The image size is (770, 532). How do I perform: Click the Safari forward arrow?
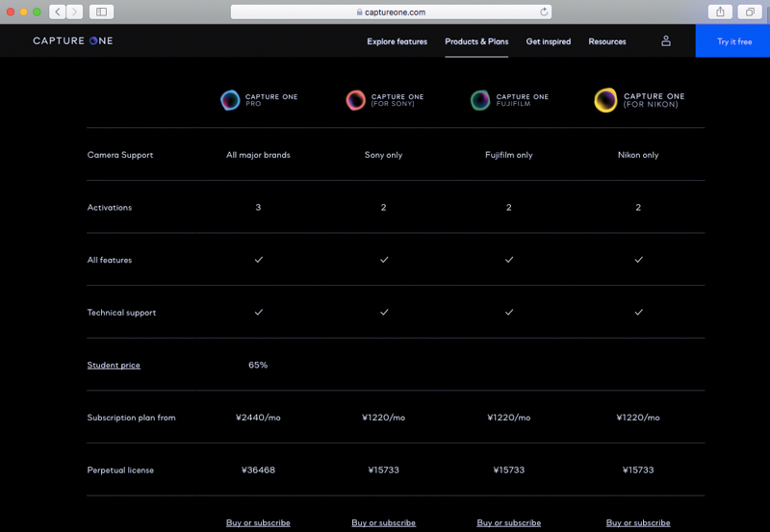click(74, 12)
